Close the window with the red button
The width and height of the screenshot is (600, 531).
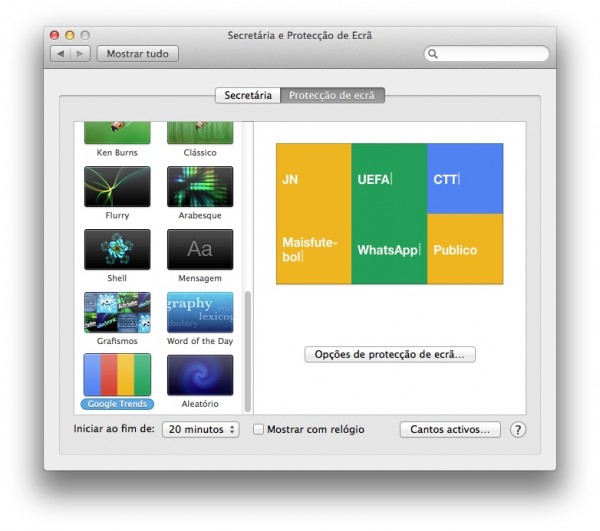(x=54, y=35)
